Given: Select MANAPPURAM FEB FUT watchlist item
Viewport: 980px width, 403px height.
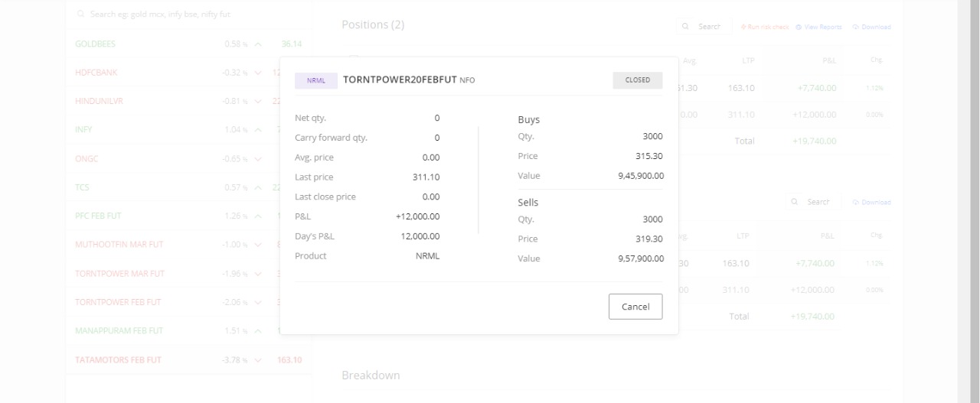Looking at the screenshot, I should (119, 331).
